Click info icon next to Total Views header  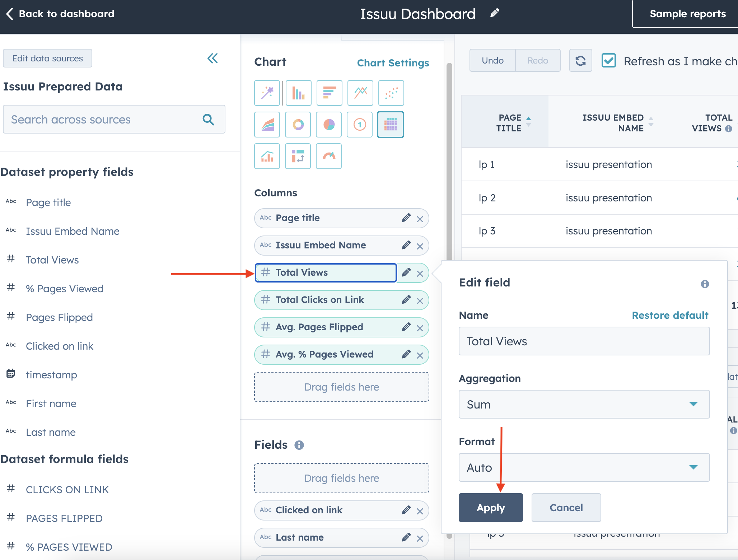[728, 129]
